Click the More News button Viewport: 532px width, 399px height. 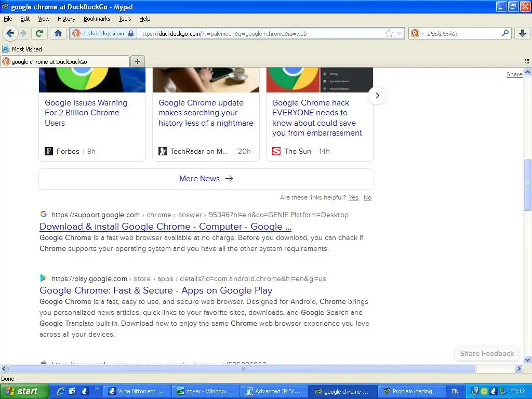pyautogui.click(x=206, y=179)
